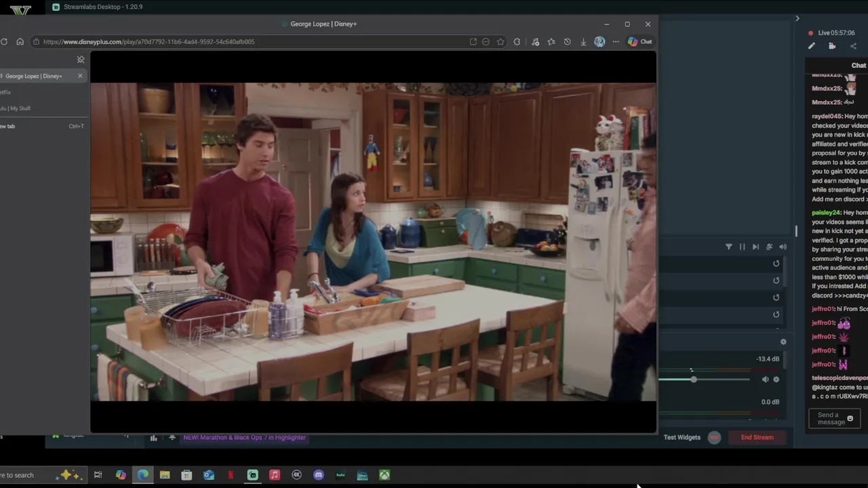
Task: Open Microsoft Edge from the taskbar
Action: (143, 475)
